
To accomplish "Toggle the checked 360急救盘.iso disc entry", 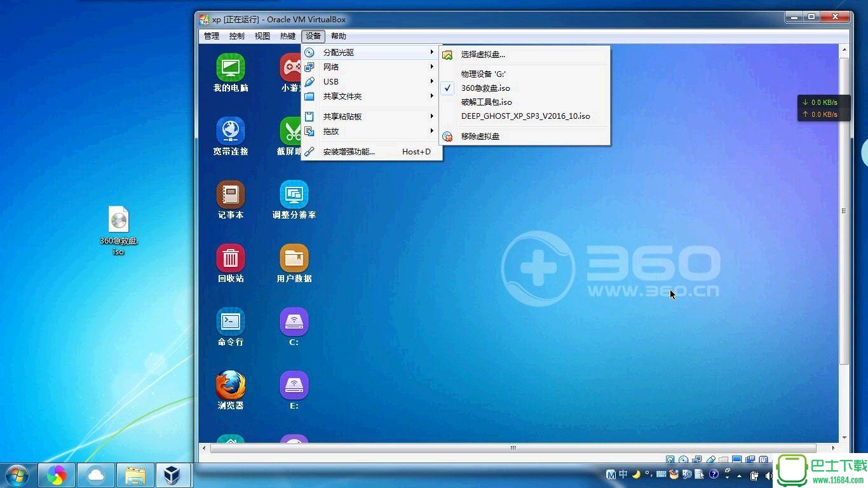I will 525,88.
